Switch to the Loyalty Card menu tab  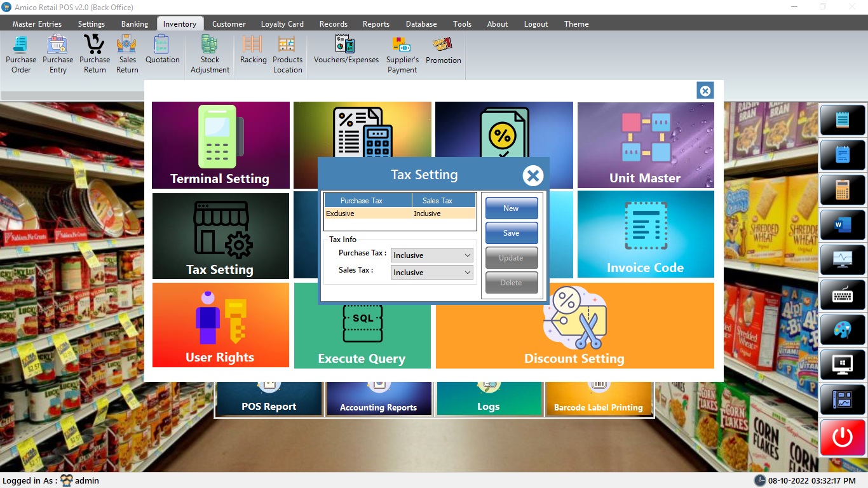pyautogui.click(x=282, y=24)
